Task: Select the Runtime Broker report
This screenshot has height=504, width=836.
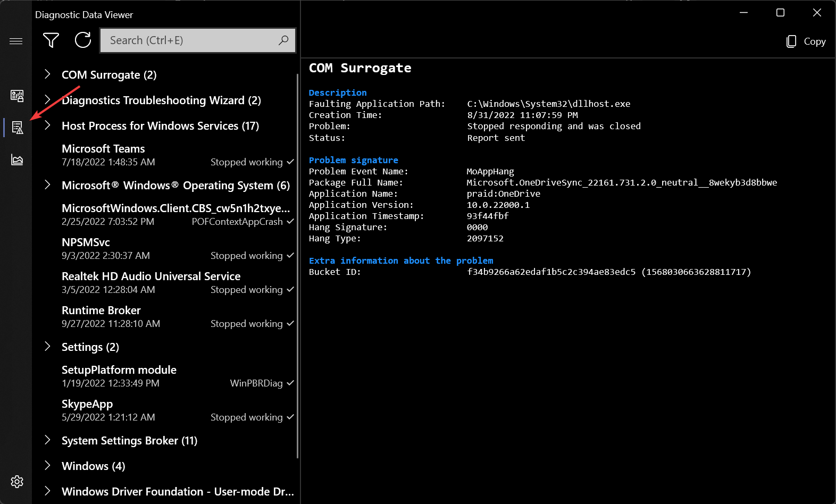Action: click(165, 317)
